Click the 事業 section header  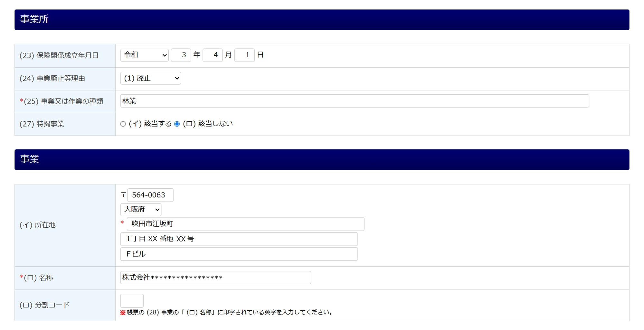[x=322, y=160]
